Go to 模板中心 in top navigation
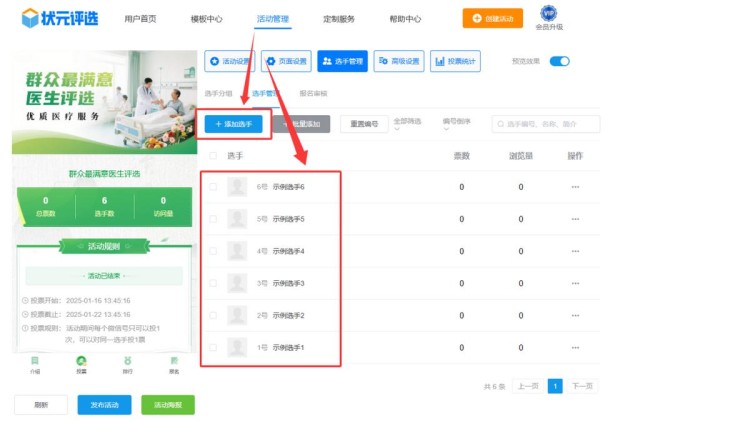The image size is (750, 432). click(206, 19)
